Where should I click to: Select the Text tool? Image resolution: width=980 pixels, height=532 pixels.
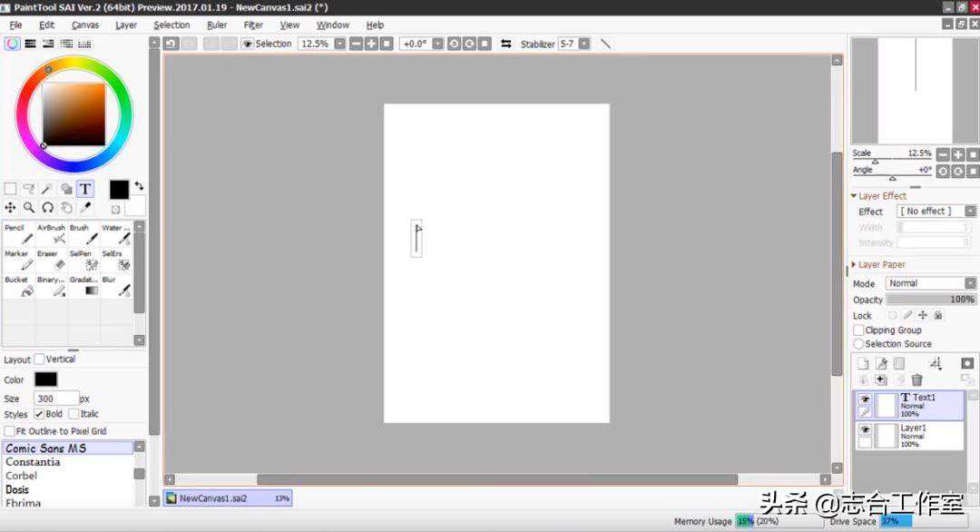pos(84,189)
